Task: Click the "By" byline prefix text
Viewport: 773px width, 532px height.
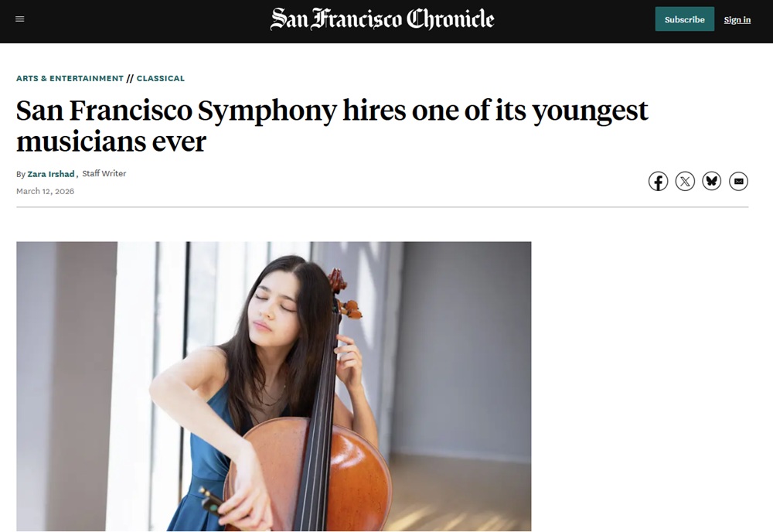Action: pyautogui.click(x=21, y=174)
